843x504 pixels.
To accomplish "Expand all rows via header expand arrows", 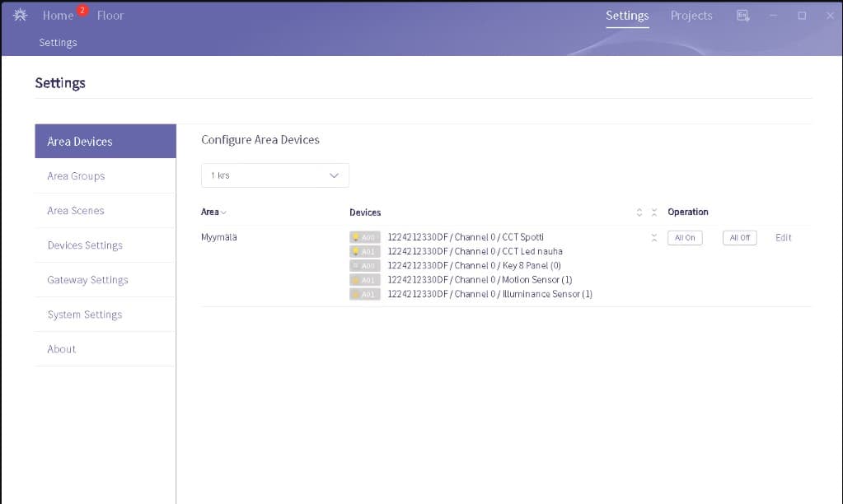I will coord(639,212).
